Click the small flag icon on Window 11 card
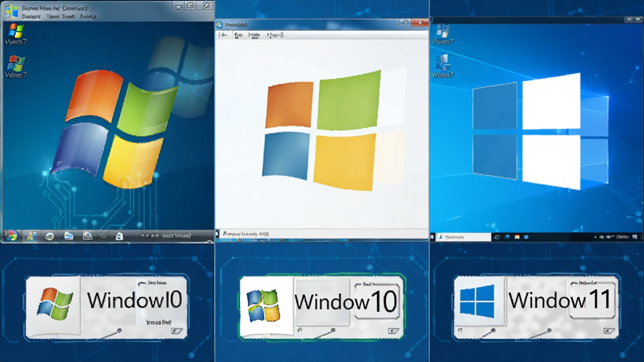This screenshot has width=644, height=362. coord(460,330)
